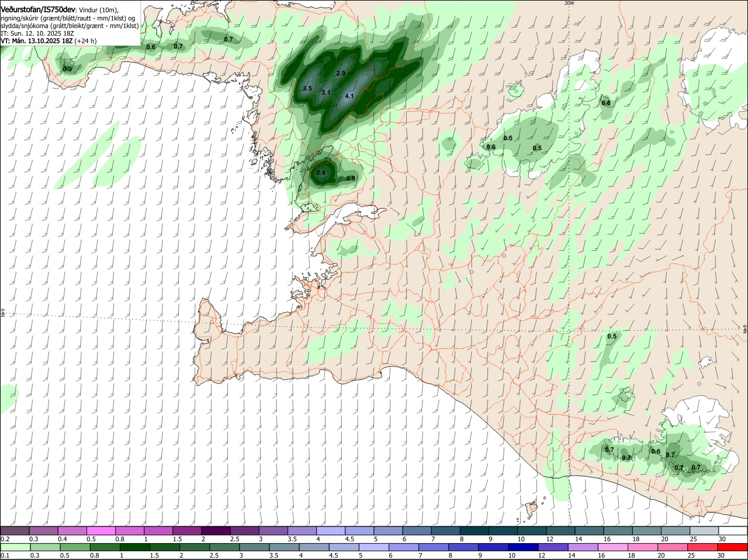This screenshot has width=748, height=560.
Task: Click the grey-blue 4–4.5 rain legend swatch
Action: coord(314,547)
